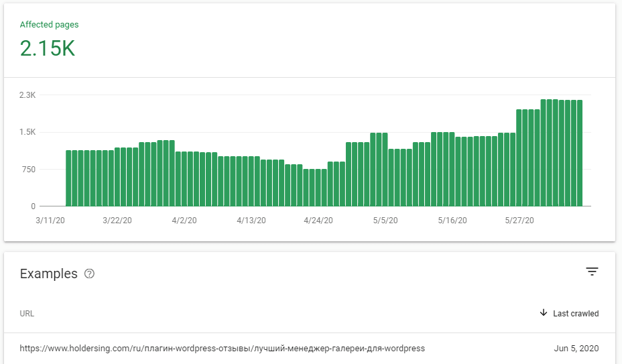Click the first bar in the chart
Viewport: 622px width, 364px height.
(x=68, y=178)
